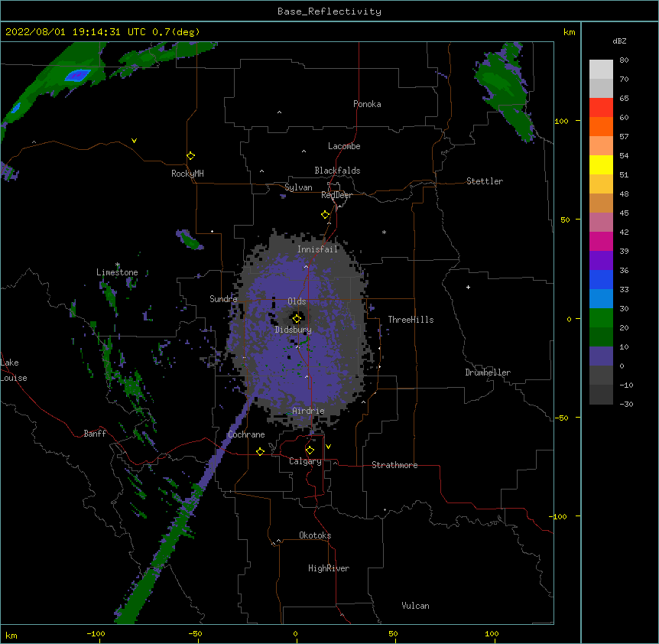Screen dimensions: 659x644
Task: Select the yellow swatch between 54 and 51
Action: coord(601,164)
